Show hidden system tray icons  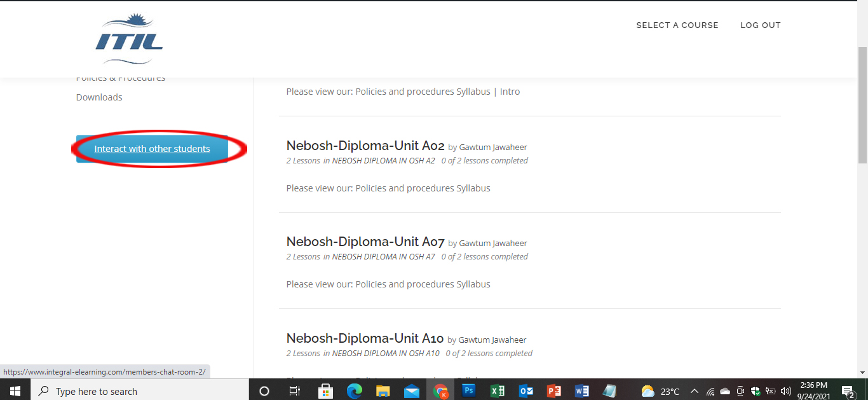[x=694, y=391]
